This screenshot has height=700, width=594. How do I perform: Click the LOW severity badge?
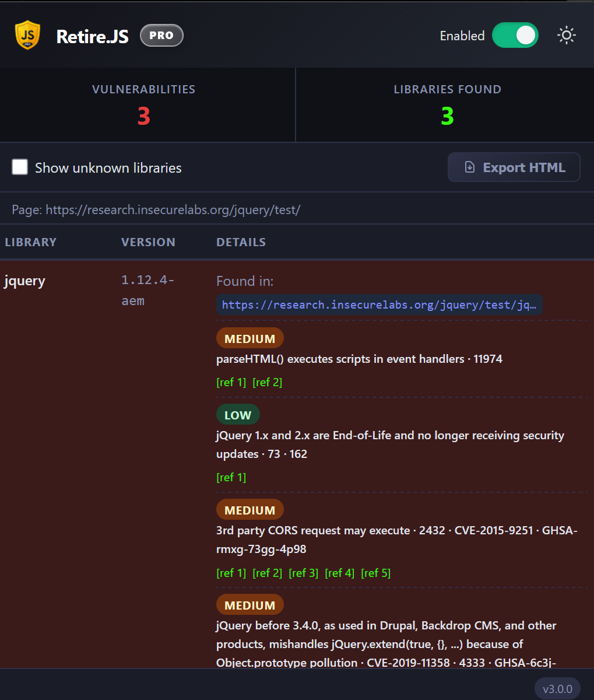tap(238, 415)
